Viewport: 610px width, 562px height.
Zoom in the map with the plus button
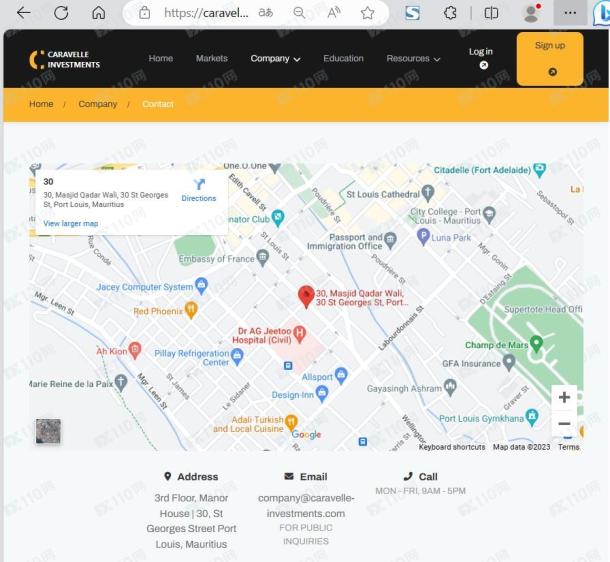(x=564, y=397)
